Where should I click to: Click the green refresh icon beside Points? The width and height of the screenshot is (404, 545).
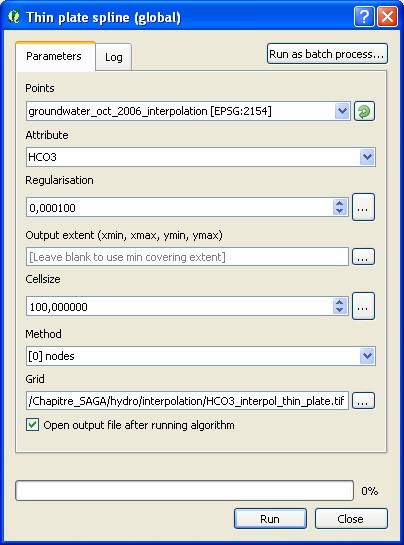click(x=364, y=111)
